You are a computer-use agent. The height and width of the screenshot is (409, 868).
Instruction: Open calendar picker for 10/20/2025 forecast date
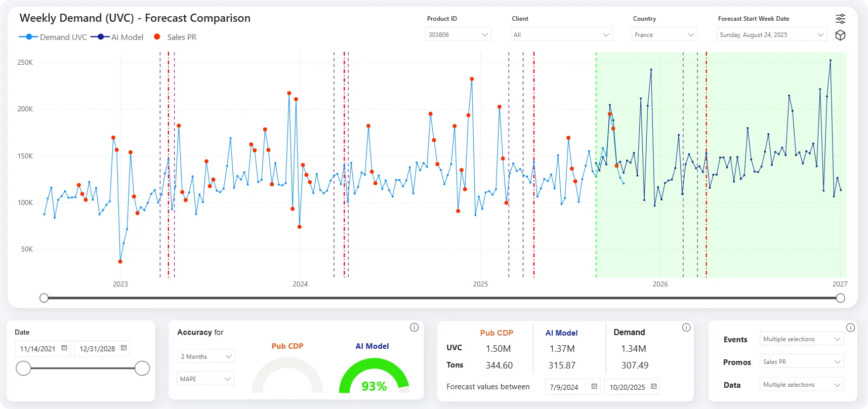[654, 386]
